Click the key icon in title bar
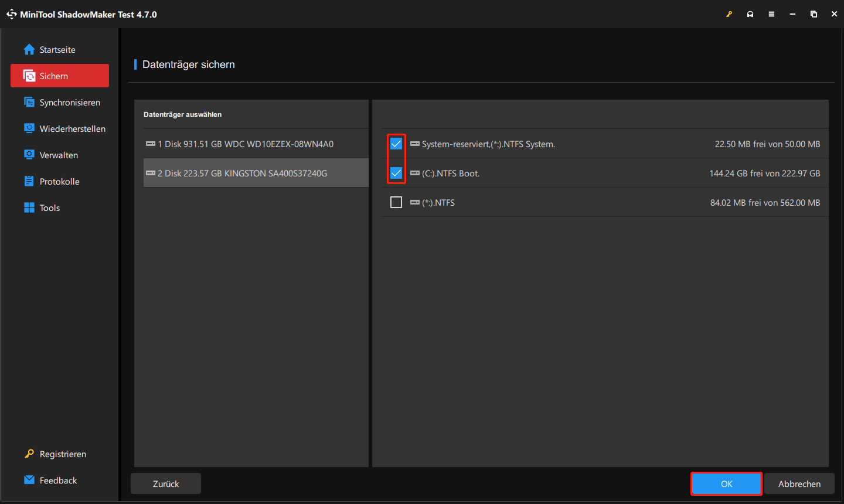 pyautogui.click(x=729, y=14)
